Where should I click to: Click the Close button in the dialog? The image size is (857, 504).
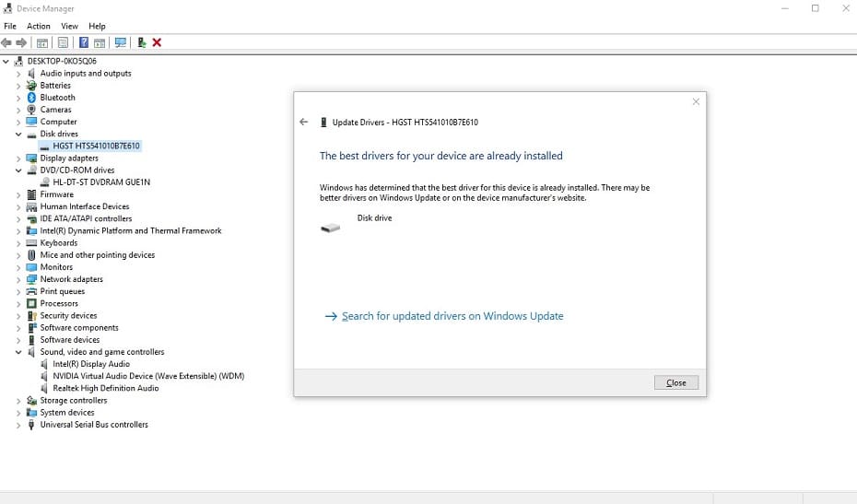676,382
